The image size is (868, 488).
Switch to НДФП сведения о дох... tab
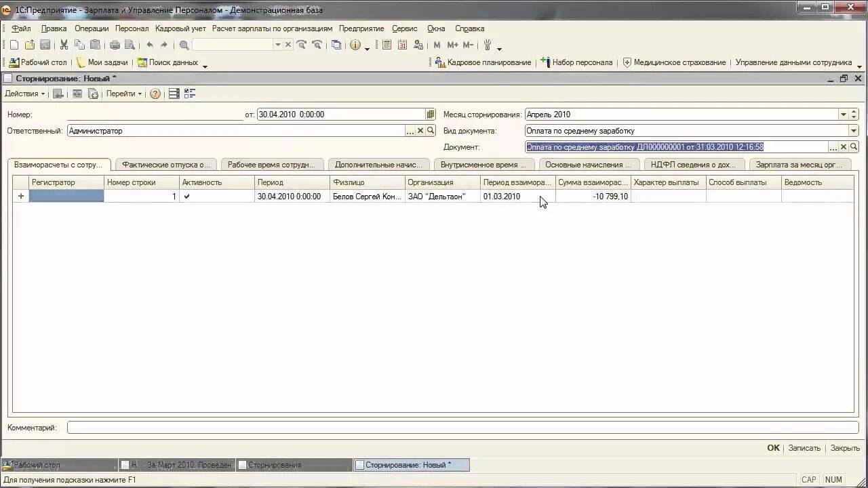[693, 165]
